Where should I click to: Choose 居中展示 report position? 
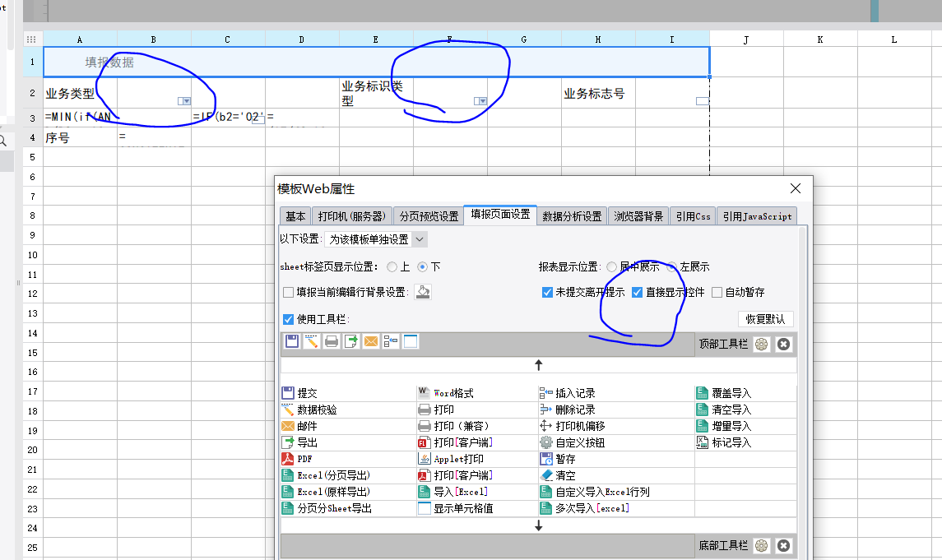click(611, 266)
